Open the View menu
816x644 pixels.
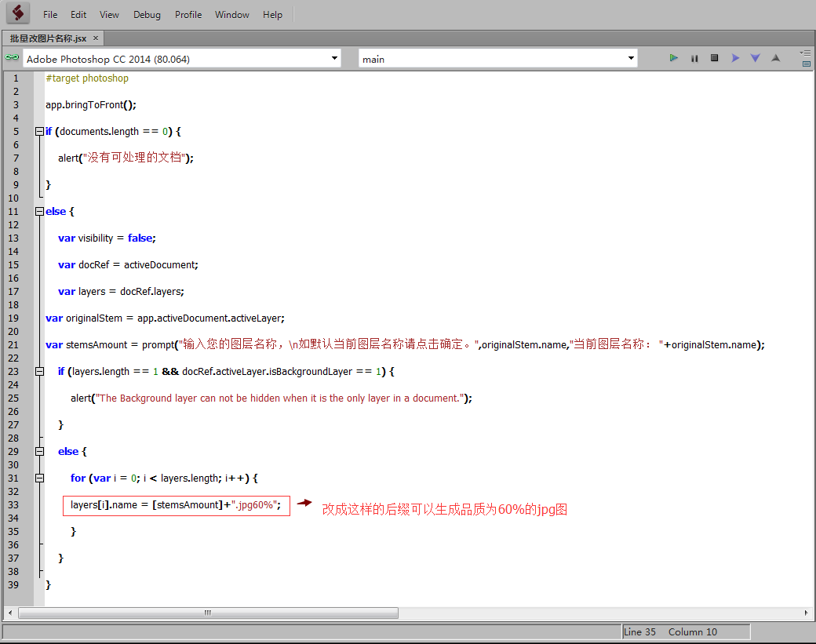click(109, 15)
